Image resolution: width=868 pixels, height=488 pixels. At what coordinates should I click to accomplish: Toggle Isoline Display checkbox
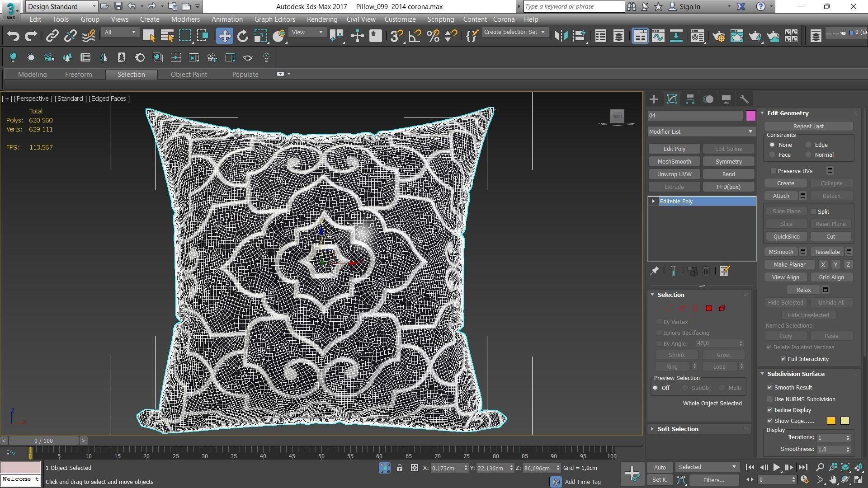(x=770, y=410)
